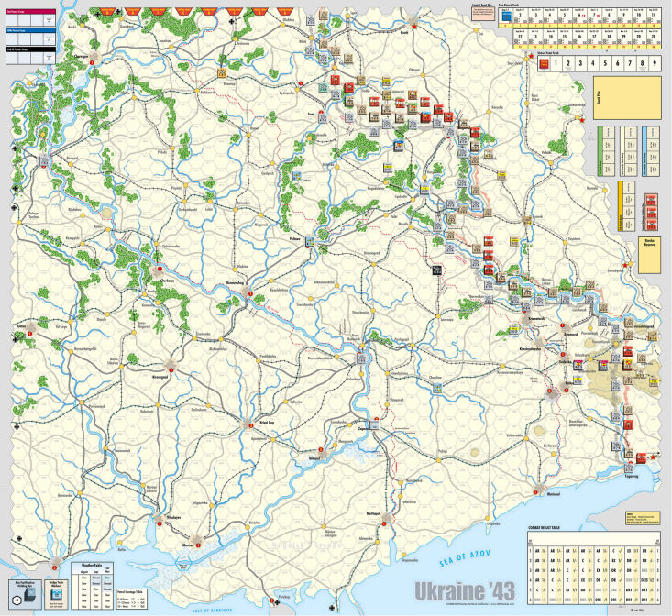Click the Nikolaev city label

(x=173, y=517)
